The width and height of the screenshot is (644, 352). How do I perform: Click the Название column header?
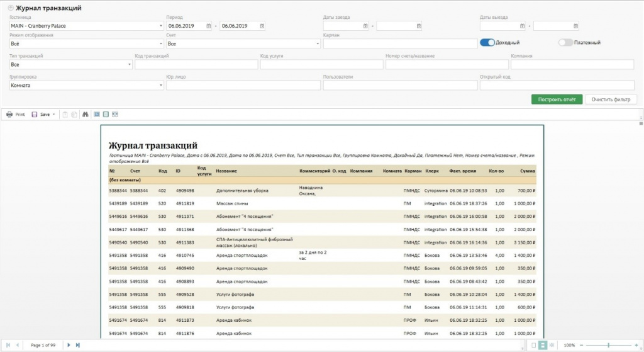(226, 171)
